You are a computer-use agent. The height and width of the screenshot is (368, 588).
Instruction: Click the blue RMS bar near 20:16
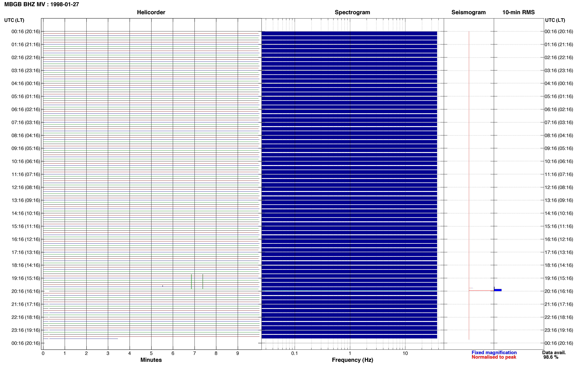498,290
